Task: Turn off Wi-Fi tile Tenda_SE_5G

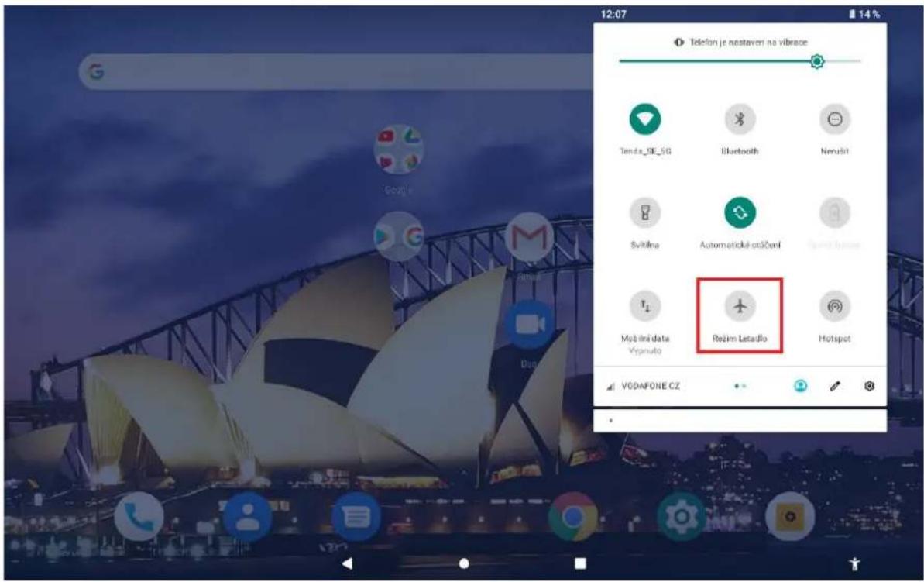Action: [645, 119]
